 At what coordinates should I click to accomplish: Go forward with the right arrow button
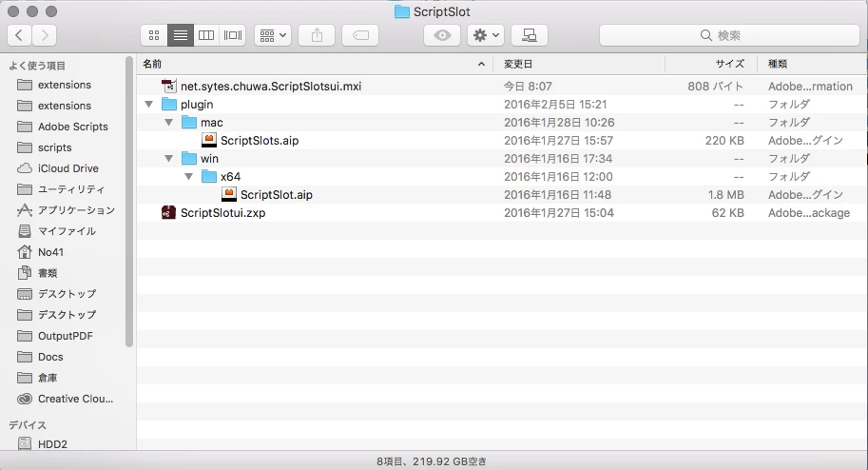(x=45, y=35)
